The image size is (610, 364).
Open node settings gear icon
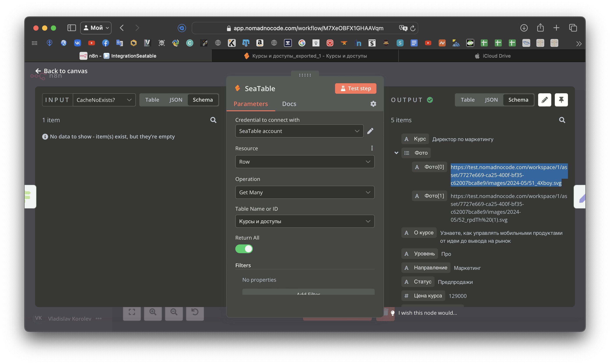(373, 104)
